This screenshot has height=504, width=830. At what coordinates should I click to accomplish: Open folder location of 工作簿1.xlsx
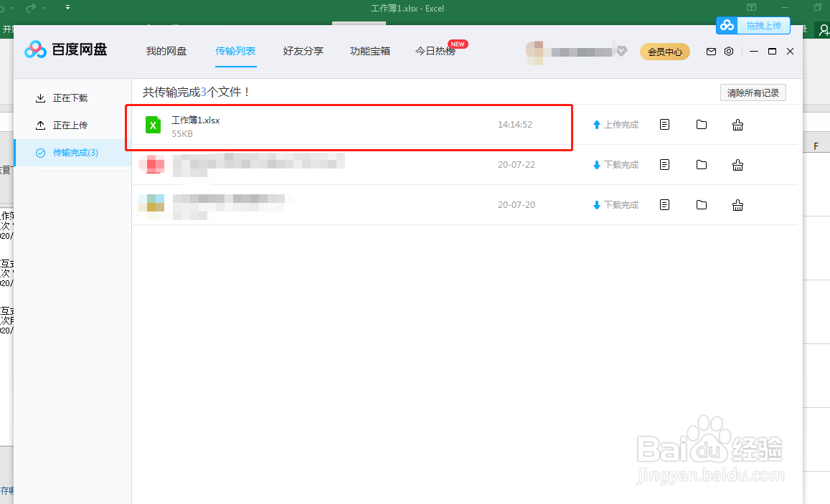click(x=702, y=125)
